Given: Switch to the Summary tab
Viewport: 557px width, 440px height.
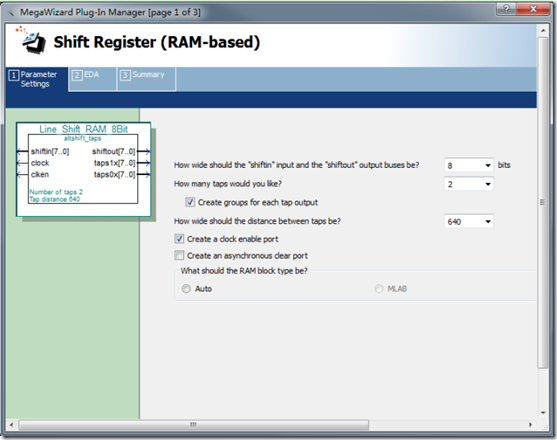Looking at the screenshot, I should point(146,79).
